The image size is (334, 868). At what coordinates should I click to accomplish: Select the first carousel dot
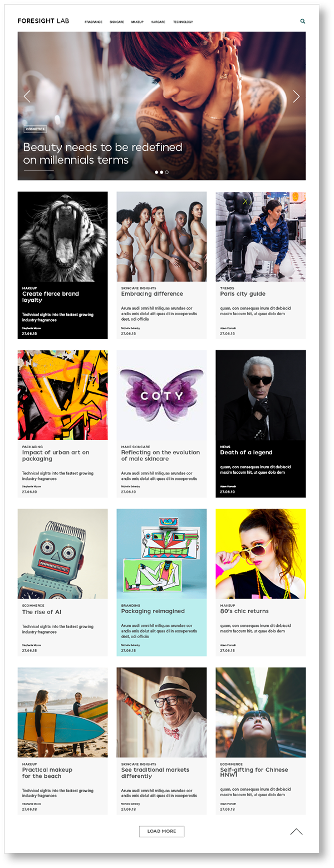(x=156, y=172)
